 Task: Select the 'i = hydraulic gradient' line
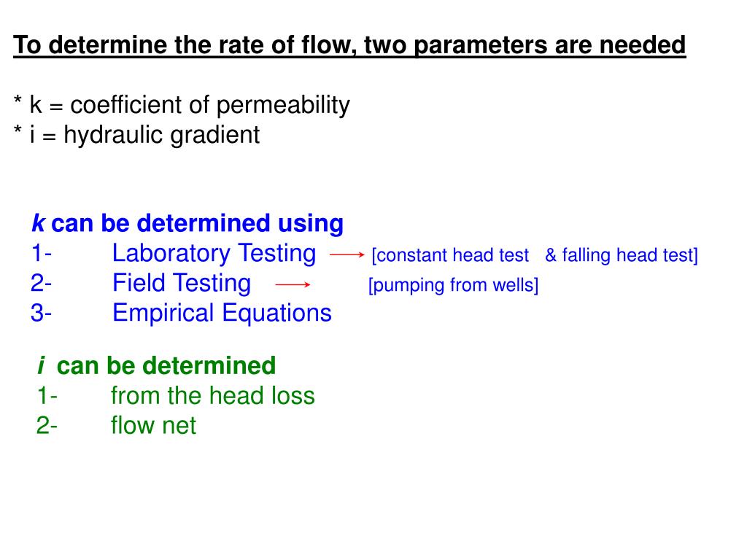[x=136, y=135]
